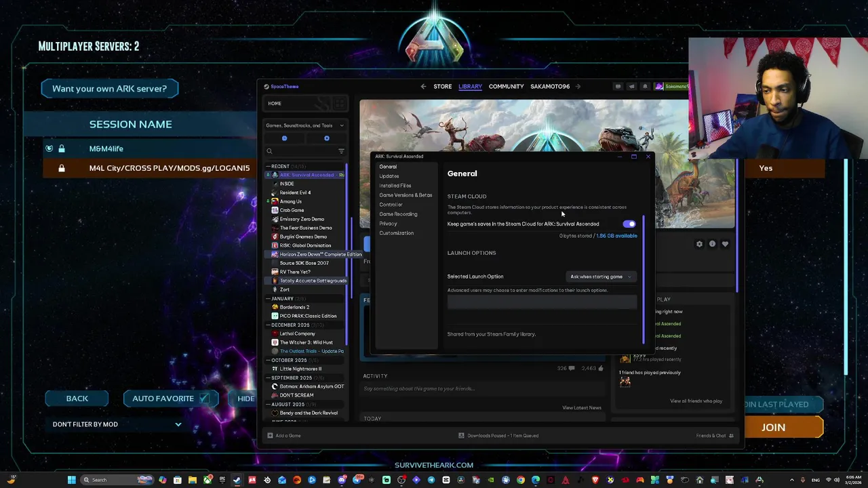Open Friends & Chat icon in Steam footer
The height and width of the screenshot is (488, 868).
[731, 435]
